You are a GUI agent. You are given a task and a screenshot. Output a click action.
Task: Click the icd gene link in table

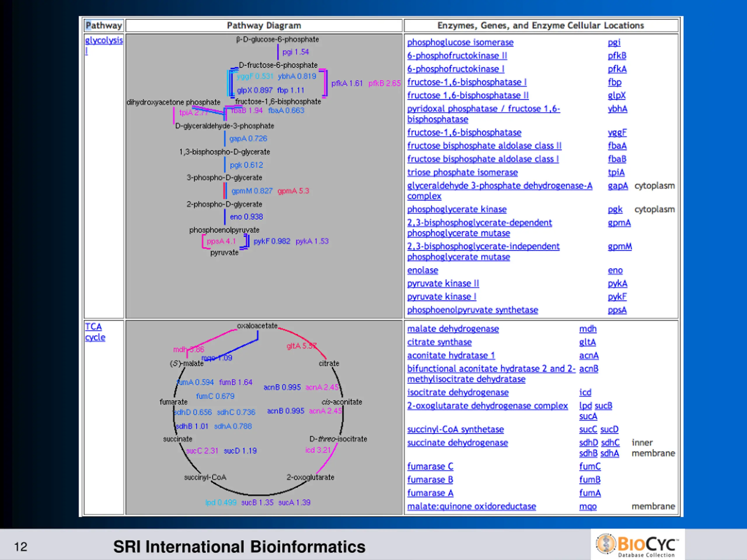585,392
